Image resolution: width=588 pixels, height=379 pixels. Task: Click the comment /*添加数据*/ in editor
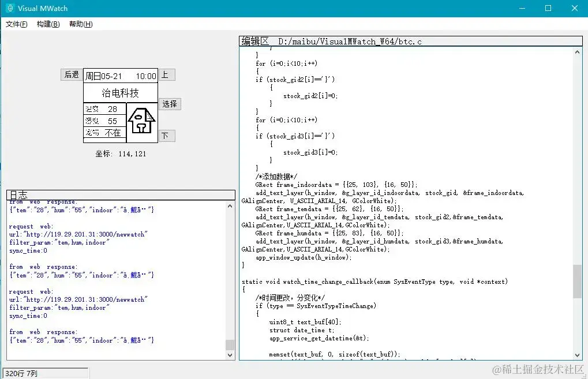pos(276,177)
